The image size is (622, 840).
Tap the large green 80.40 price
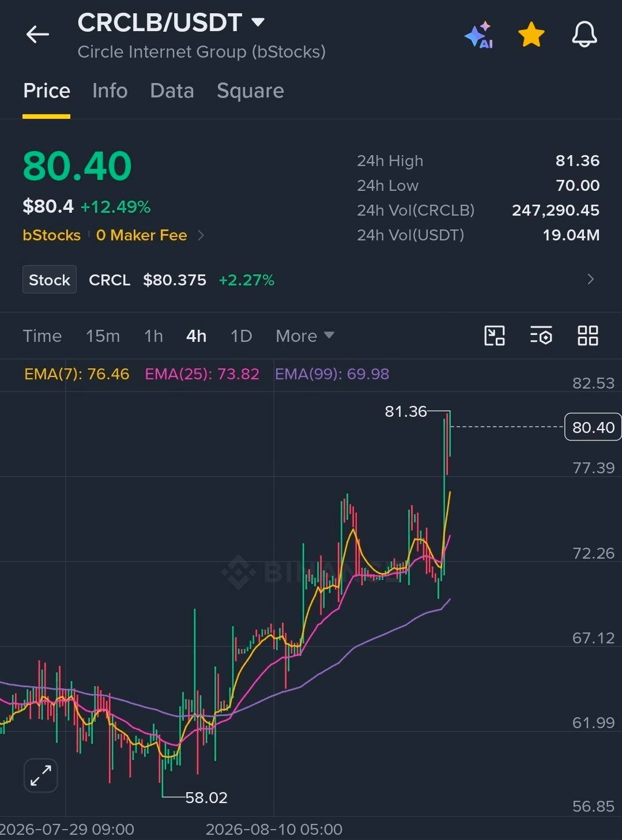(77, 166)
